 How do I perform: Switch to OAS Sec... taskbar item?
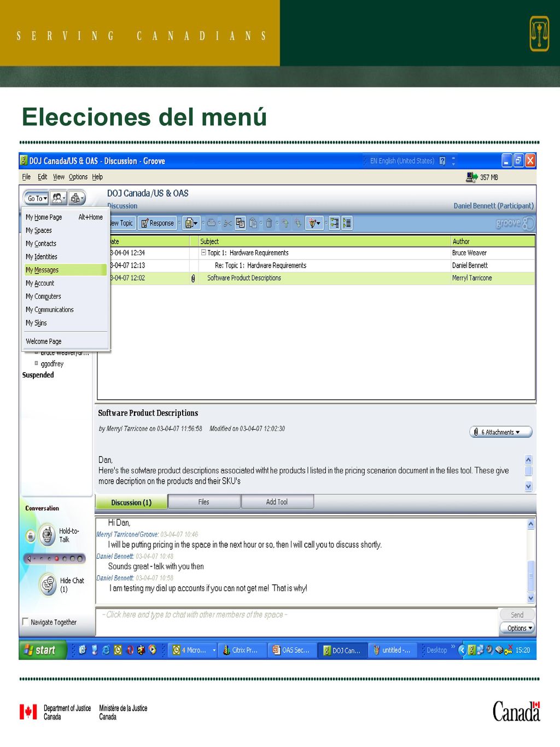pyautogui.click(x=293, y=650)
